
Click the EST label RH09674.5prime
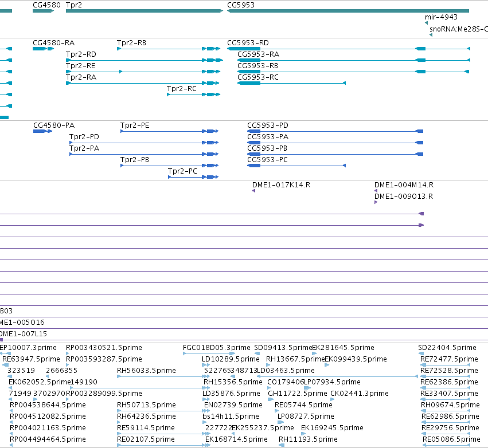click(450, 405)
